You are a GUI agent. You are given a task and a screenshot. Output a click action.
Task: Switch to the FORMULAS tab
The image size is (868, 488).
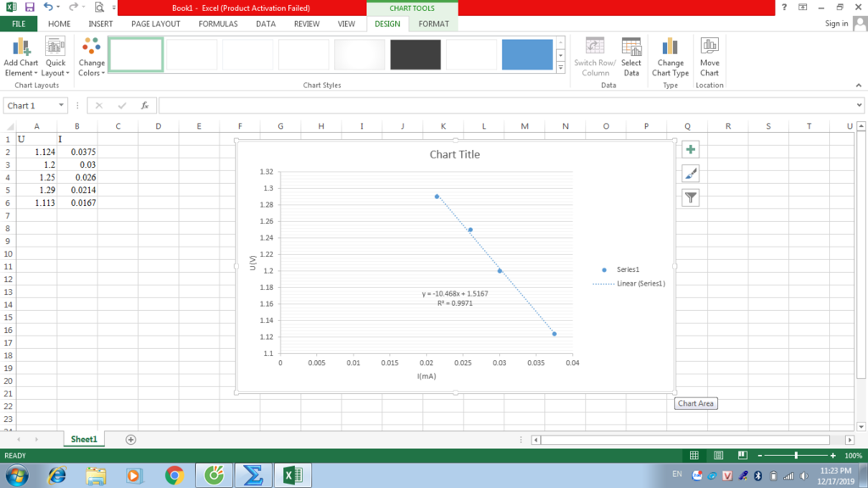point(218,24)
